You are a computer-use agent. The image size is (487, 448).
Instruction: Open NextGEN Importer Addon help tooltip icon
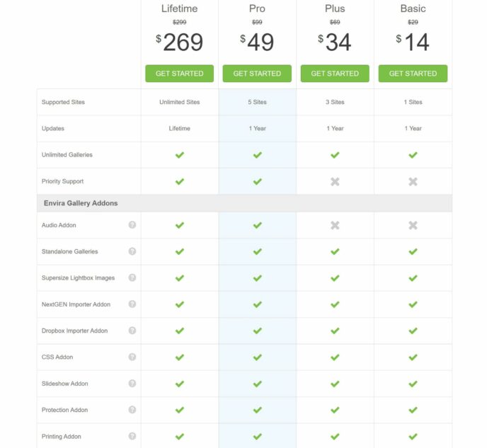click(132, 304)
